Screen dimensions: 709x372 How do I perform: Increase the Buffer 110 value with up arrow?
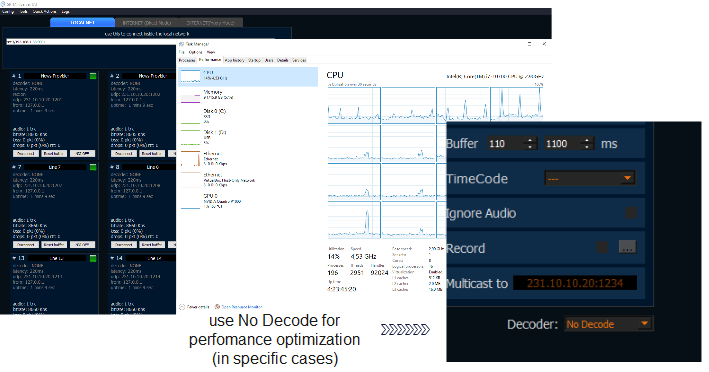pyautogui.click(x=531, y=140)
